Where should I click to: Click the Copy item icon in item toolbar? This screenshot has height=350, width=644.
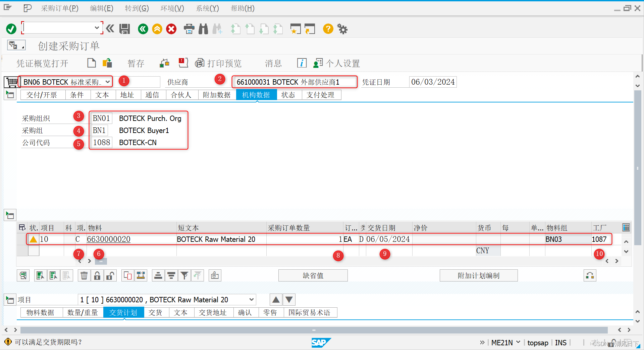pyautogui.click(x=128, y=276)
